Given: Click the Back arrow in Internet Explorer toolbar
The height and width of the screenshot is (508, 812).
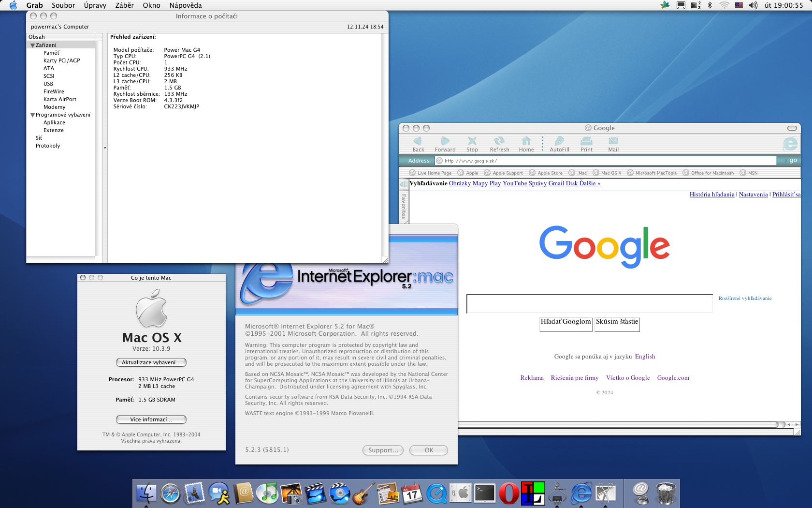Looking at the screenshot, I should (418, 141).
